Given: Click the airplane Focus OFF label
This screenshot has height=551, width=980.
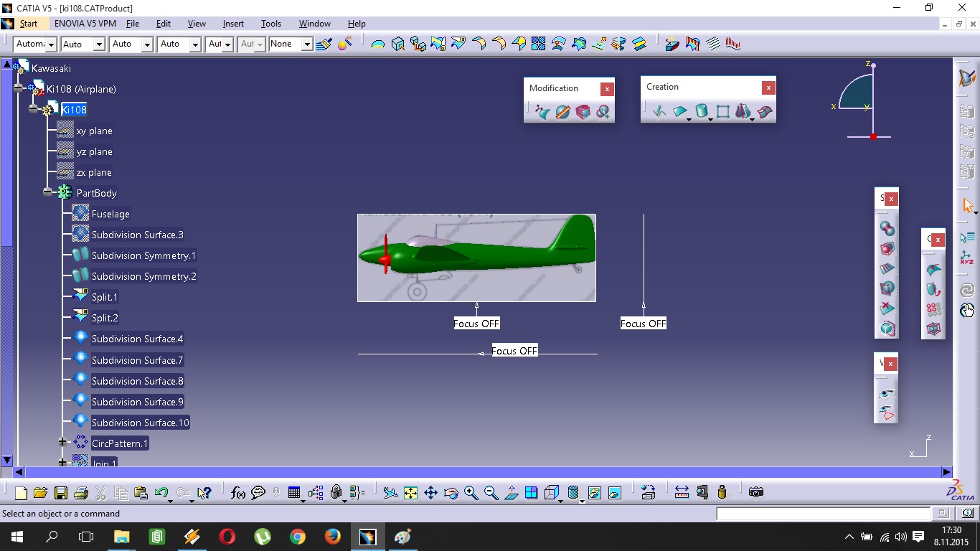Looking at the screenshot, I should tap(476, 324).
